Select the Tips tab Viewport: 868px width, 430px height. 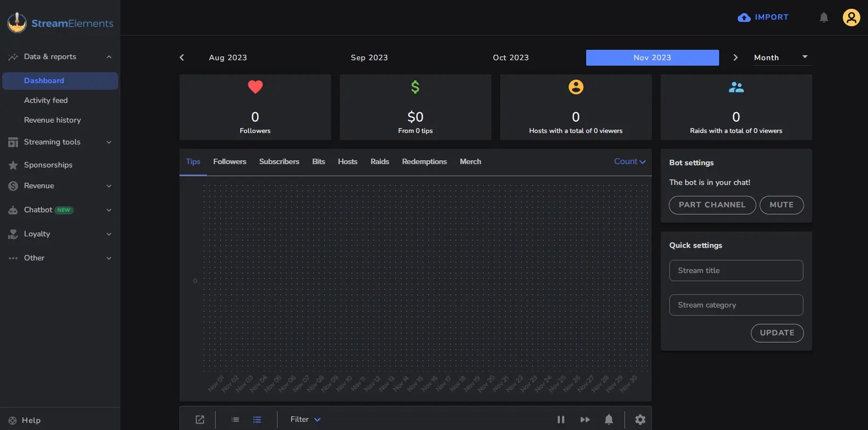tap(193, 162)
